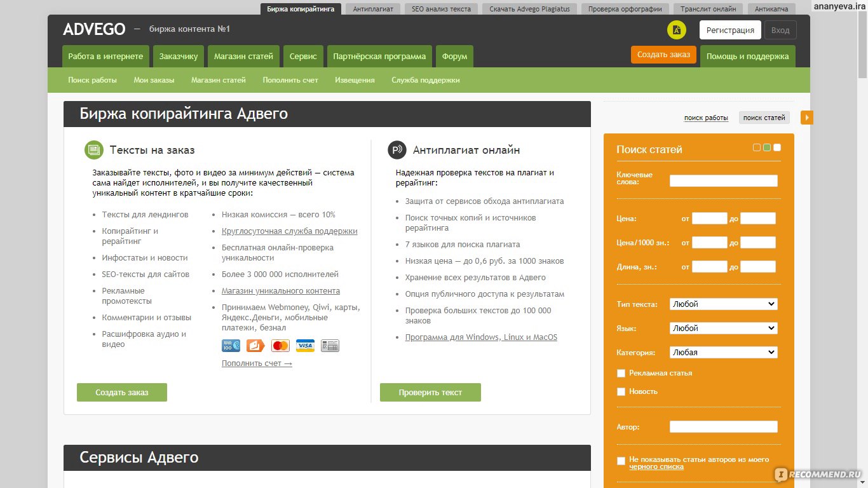Follow the Круглосуточная служба поддержки link
Screen dimensions: 868x488
[x=290, y=231]
